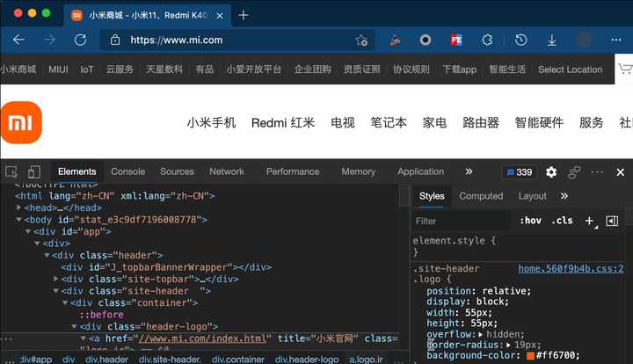The image size is (633, 364).
Task: Click the extension icon left of record icon
Action: pos(395,40)
